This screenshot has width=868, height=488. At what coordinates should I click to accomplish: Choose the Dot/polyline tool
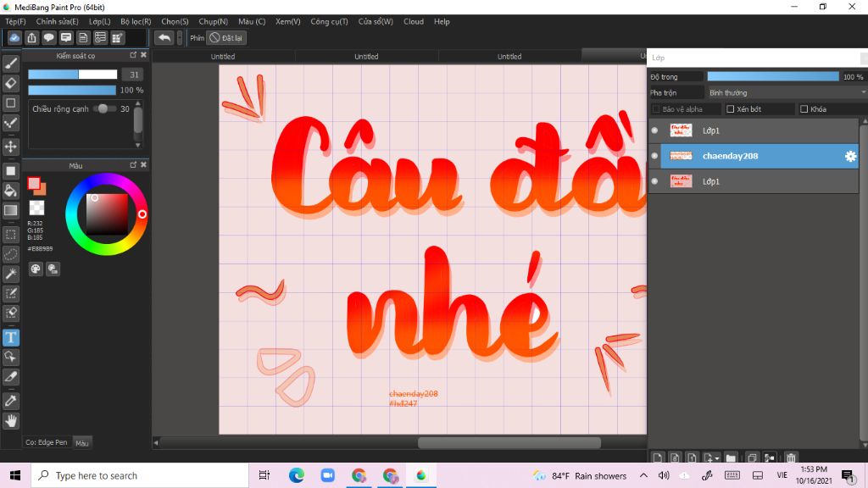click(10, 123)
